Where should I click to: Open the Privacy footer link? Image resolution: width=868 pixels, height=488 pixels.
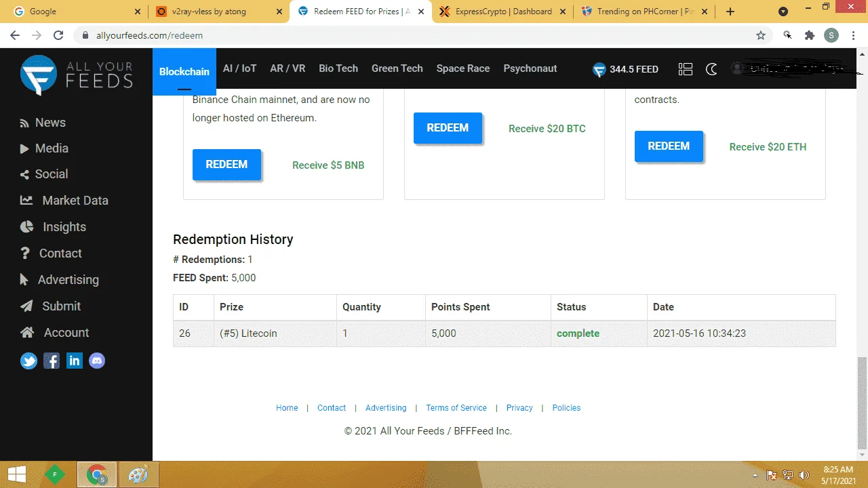(519, 408)
